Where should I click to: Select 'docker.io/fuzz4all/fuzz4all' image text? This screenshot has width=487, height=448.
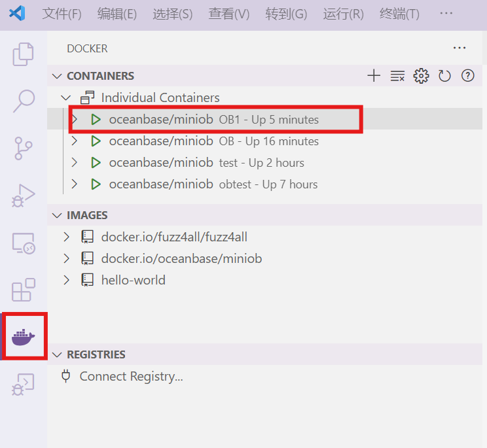pos(174,237)
